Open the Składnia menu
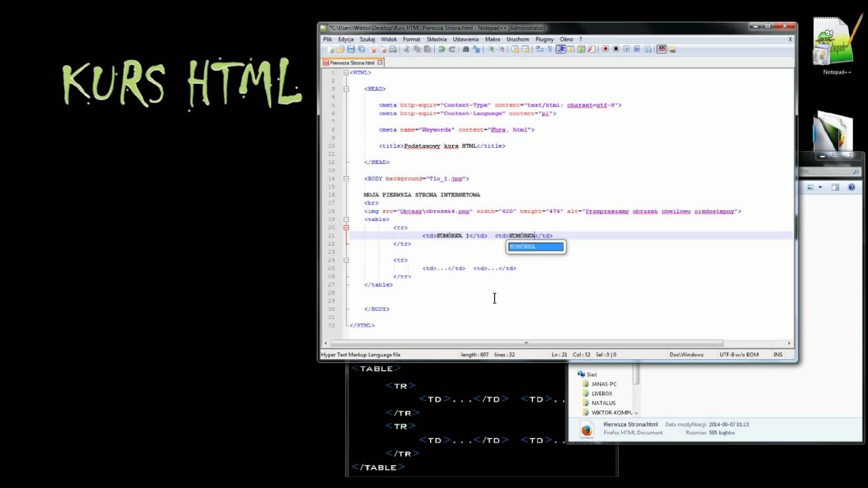Image resolution: width=868 pixels, height=488 pixels. click(437, 39)
